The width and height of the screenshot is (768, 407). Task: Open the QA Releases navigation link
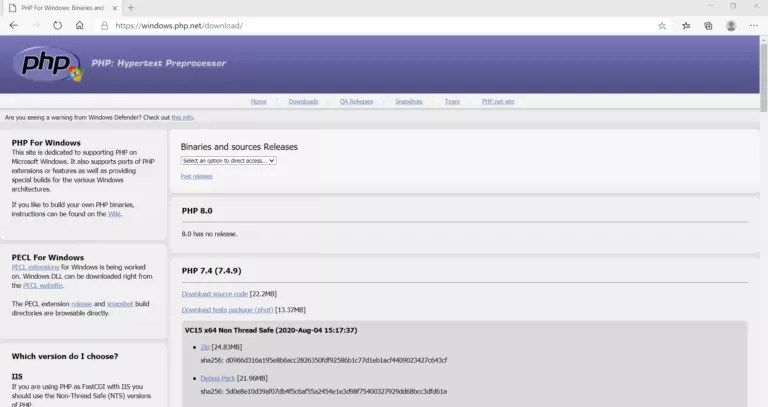click(x=357, y=101)
